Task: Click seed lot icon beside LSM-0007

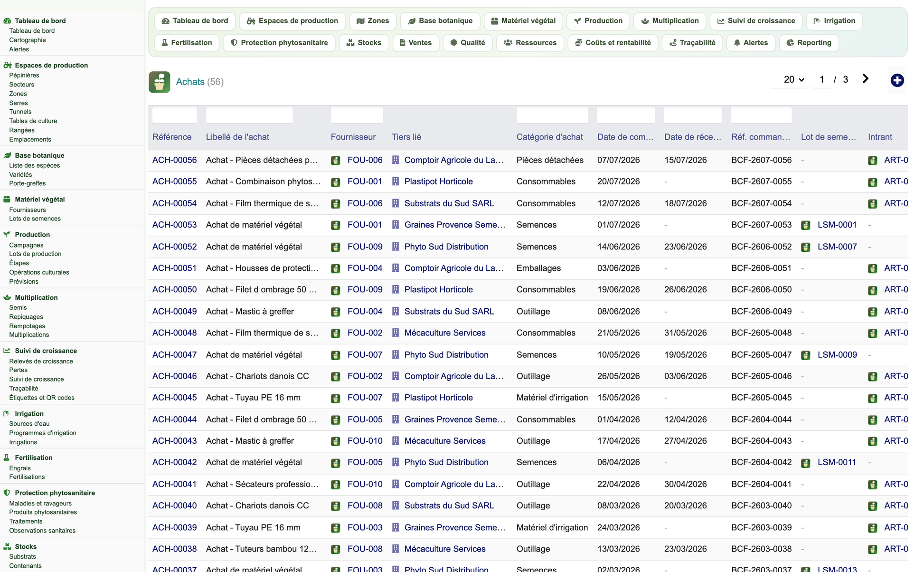Action: click(806, 247)
